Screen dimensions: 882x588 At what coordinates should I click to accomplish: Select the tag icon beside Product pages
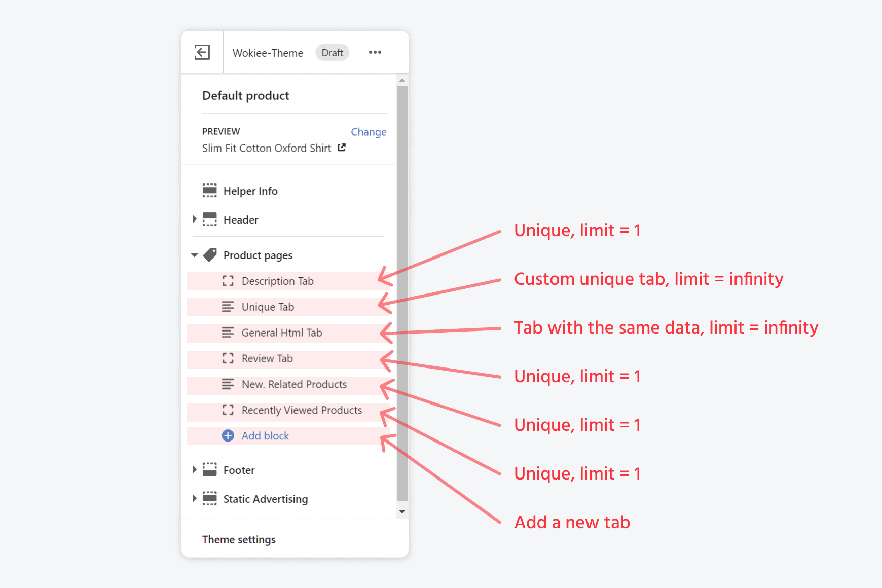coord(210,255)
